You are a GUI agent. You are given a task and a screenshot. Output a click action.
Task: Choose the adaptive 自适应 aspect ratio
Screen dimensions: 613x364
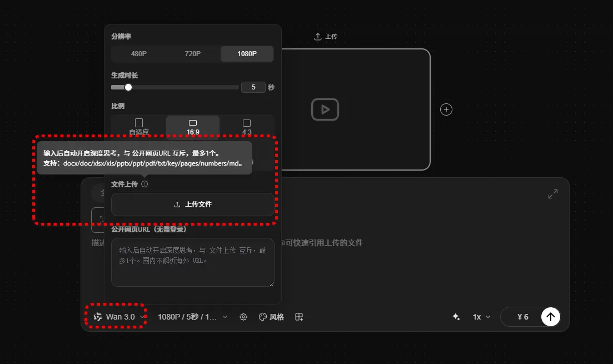click(x=139, y=127)
